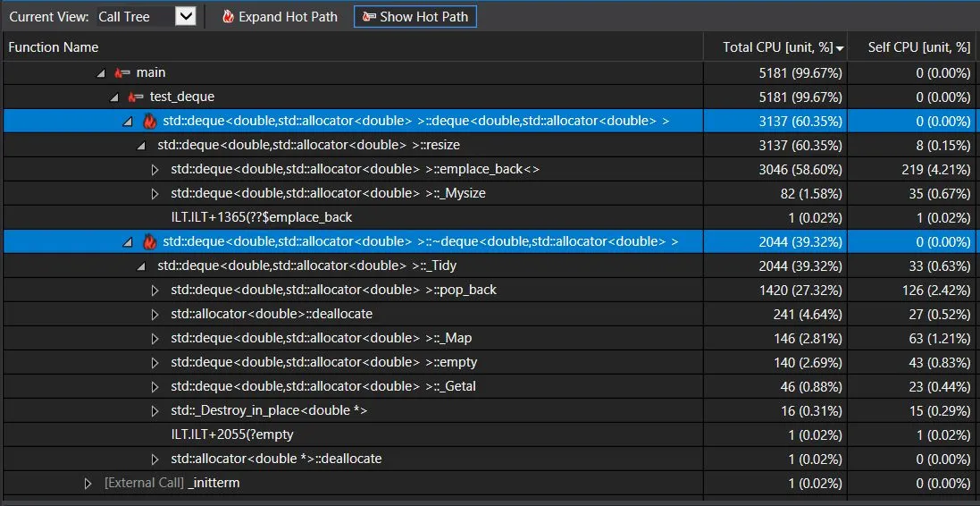Toggle Show Hot Path button
Image resolution: width=980 pixels, height=506 pixels.
(415, 17)
